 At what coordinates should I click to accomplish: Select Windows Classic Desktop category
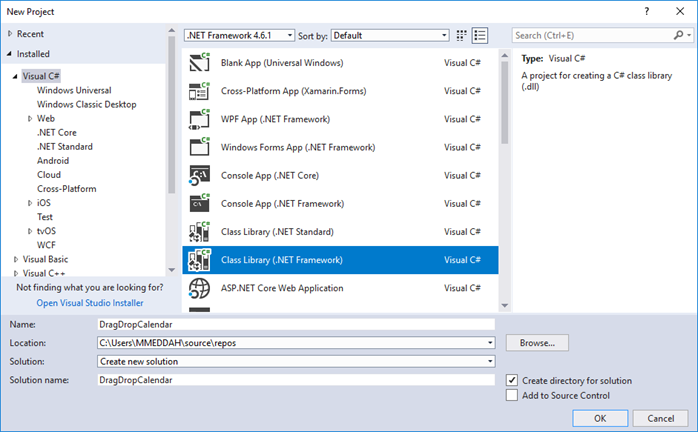coord(86,104)
